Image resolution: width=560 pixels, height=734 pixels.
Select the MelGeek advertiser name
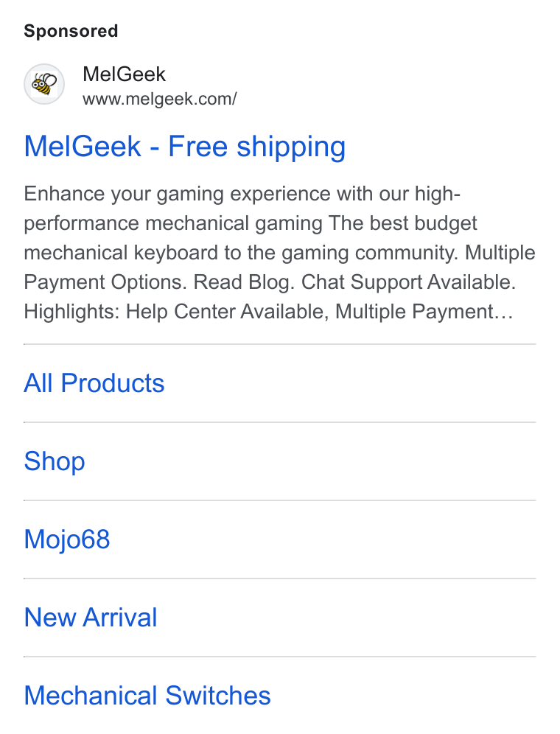pyautogui.click(x=124, y=74)
